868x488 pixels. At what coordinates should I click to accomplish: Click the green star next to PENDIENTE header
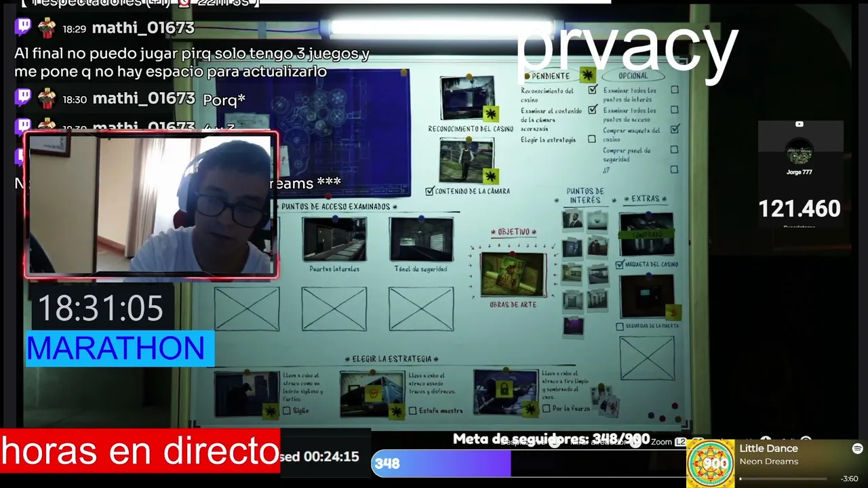click(587, 75)
